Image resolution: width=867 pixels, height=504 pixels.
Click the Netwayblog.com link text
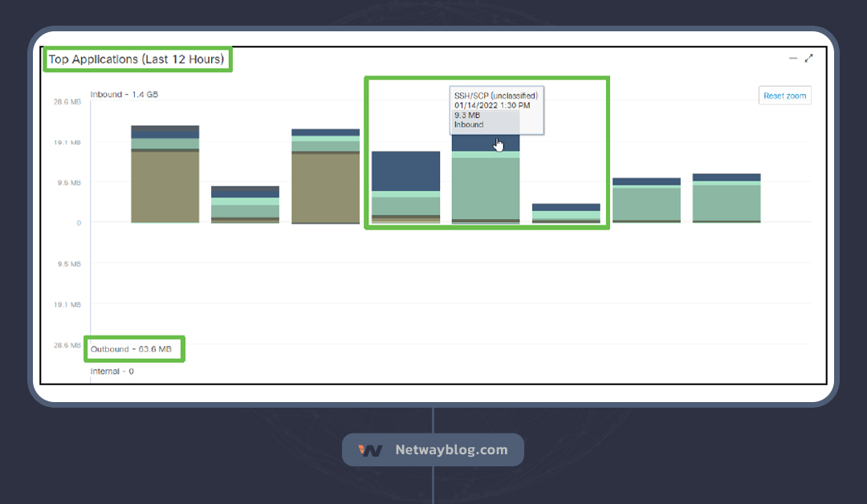tap(451, 450)
